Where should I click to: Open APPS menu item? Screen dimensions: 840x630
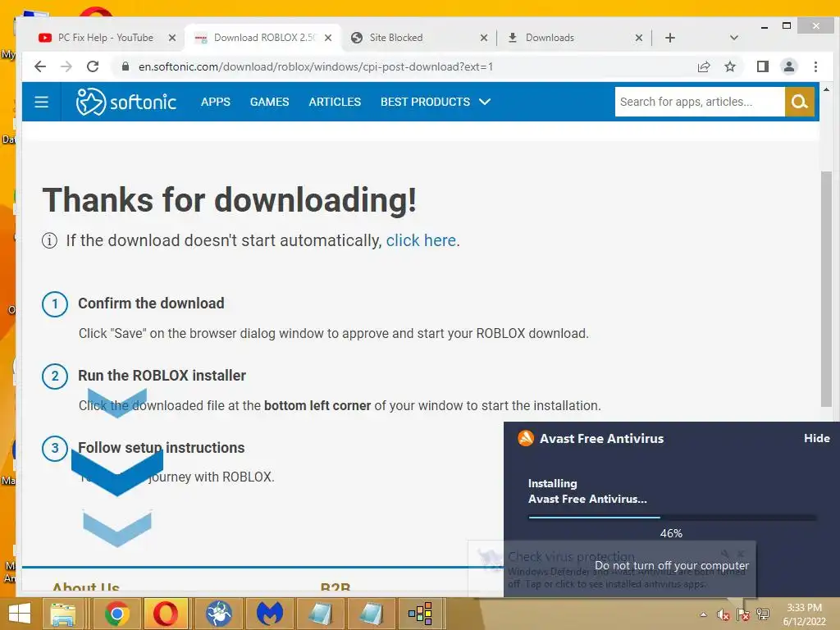click(x=216, y=102)
